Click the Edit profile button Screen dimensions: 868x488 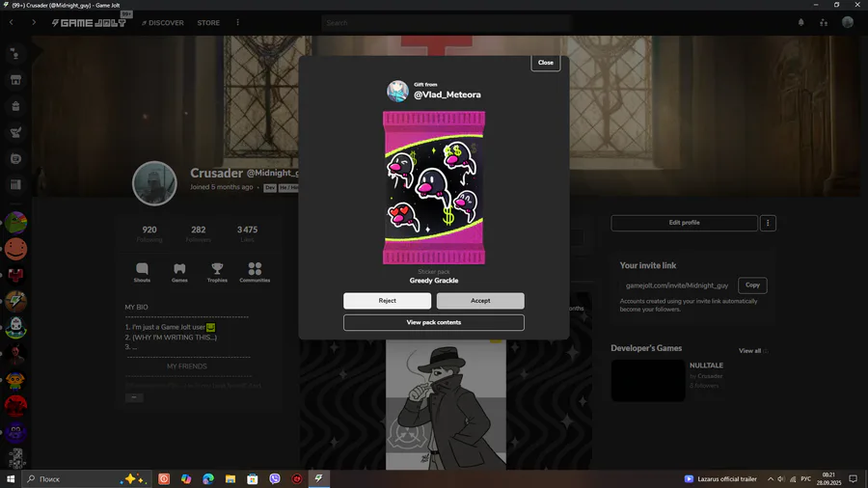pos(684,223)
